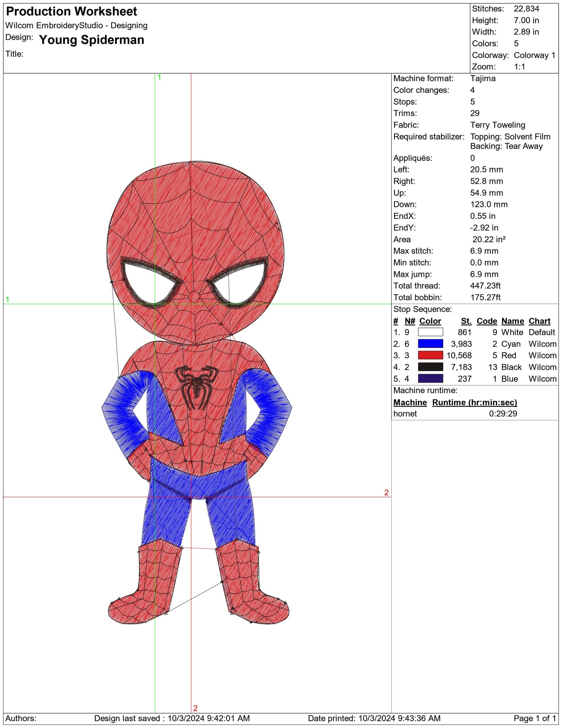The image size is (562, 728).
Task: Click the 'Authors:' footer label
Action: (21, 718)
